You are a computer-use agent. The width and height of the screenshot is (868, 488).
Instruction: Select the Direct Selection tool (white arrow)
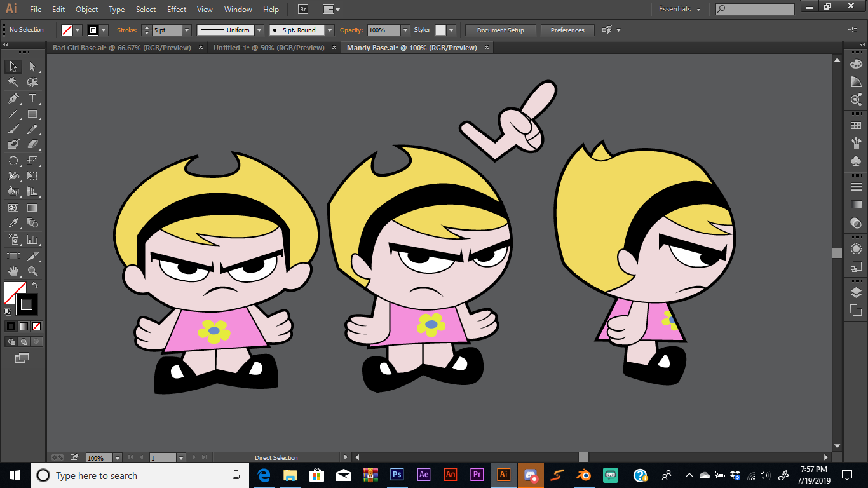(x=32, y=67)
